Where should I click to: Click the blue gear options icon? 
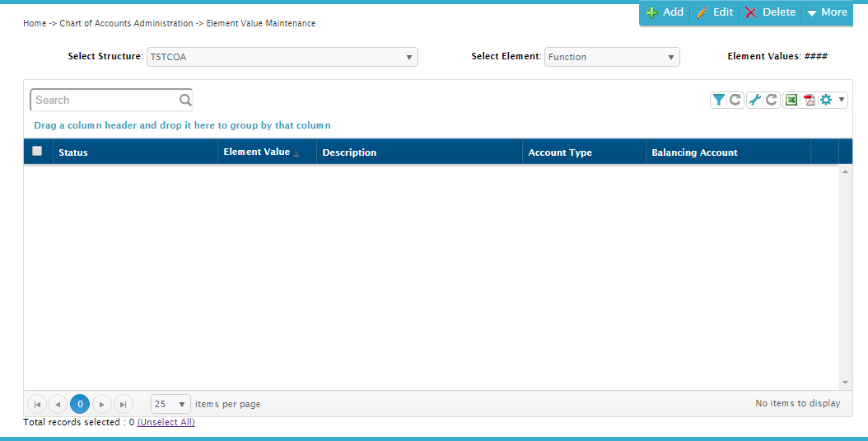tap(826, 100)
